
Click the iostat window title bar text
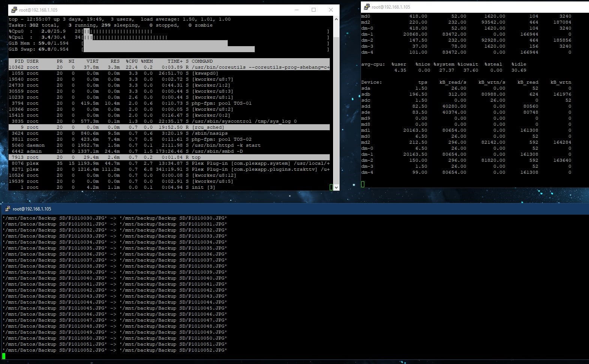[x=391, y=7]
